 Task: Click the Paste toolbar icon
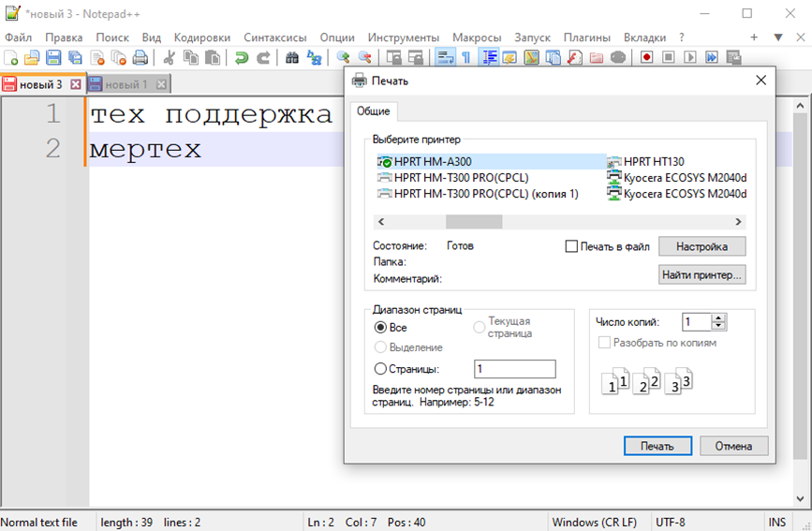213,57
